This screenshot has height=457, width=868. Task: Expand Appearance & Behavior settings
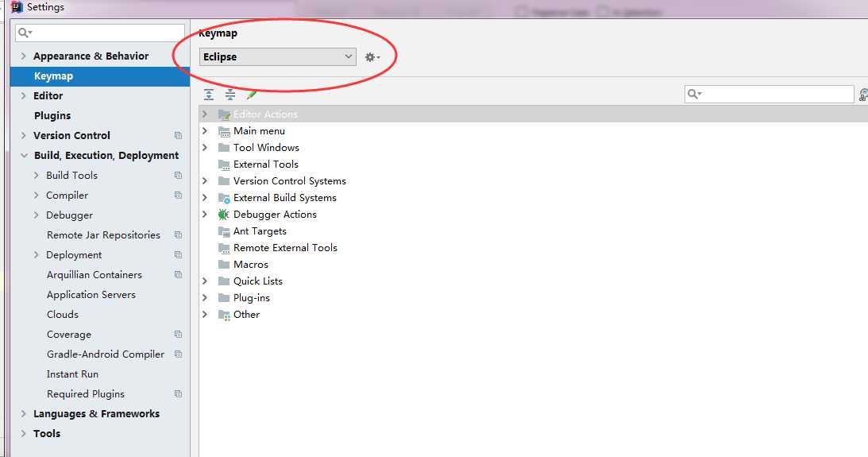tap(23, 56)
